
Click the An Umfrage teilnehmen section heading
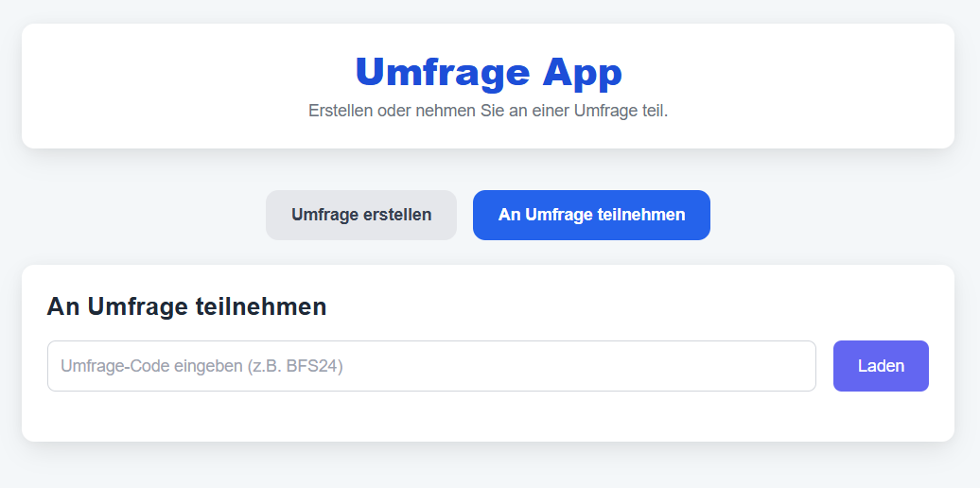click(x=186, y=306)
